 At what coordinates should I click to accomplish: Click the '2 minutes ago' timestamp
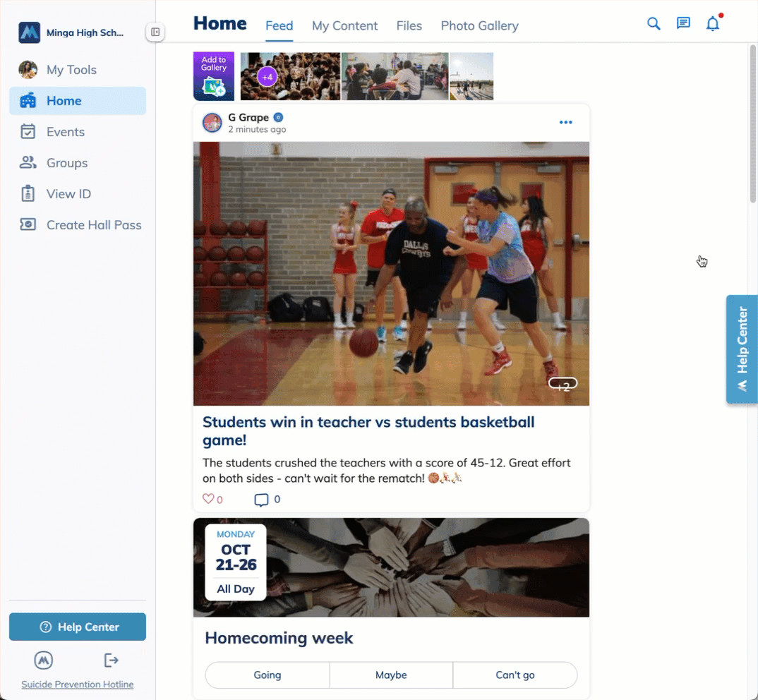pos(257,130)
